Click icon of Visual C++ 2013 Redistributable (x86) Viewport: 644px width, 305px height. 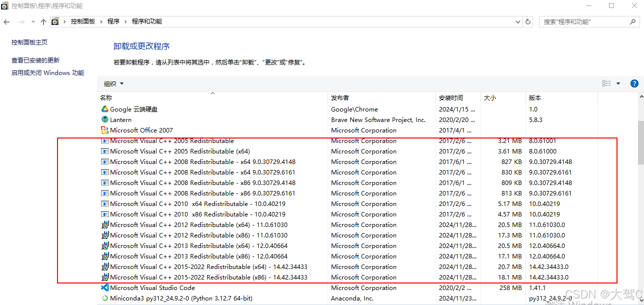point(105,256)
